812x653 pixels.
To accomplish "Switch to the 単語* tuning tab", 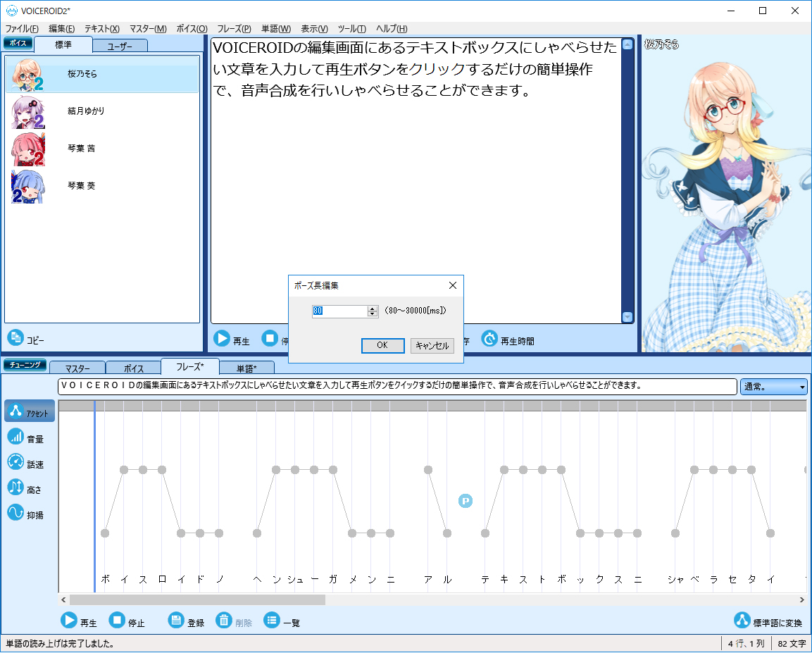I will 247,368.
